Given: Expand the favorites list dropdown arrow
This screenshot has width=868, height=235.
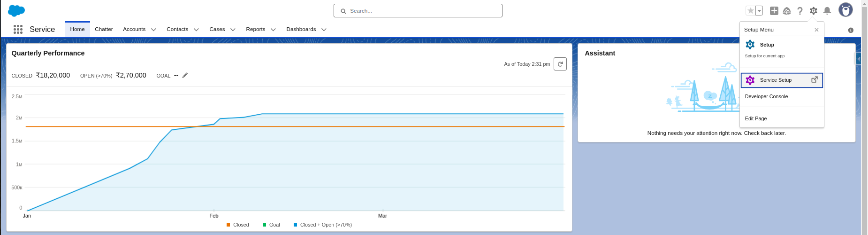Looking at the screenshot, I should point(759,11).
